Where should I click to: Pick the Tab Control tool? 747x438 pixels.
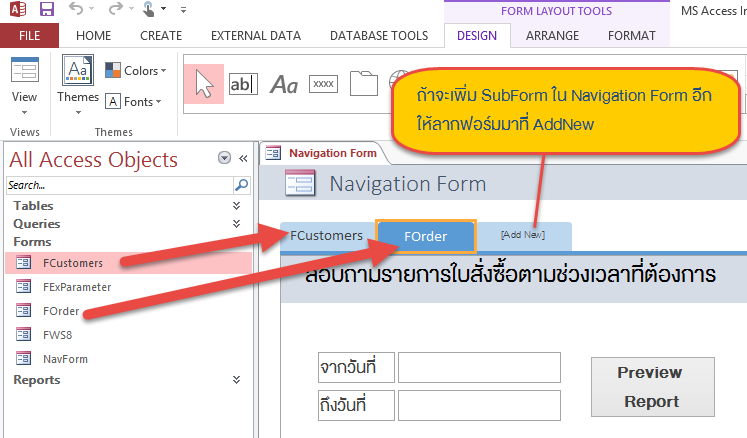coord(363,83)
